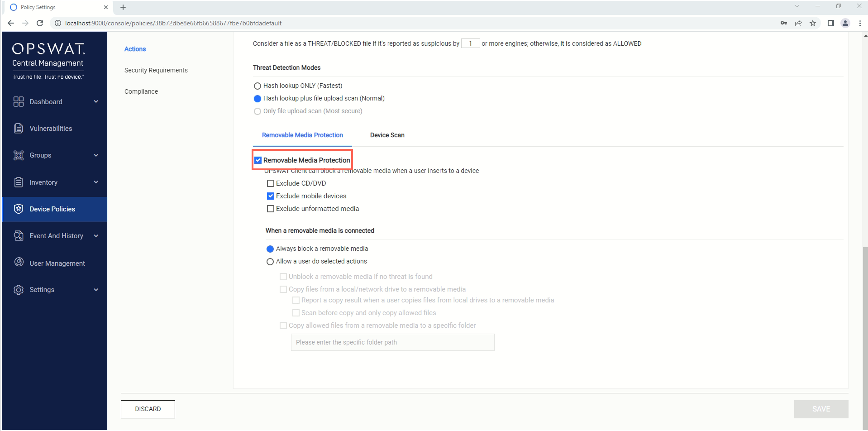The width and height of the screenshot is (868, 431).
Task: Click the Vulnerabilities document icon
Action: [x=19, y=129]
